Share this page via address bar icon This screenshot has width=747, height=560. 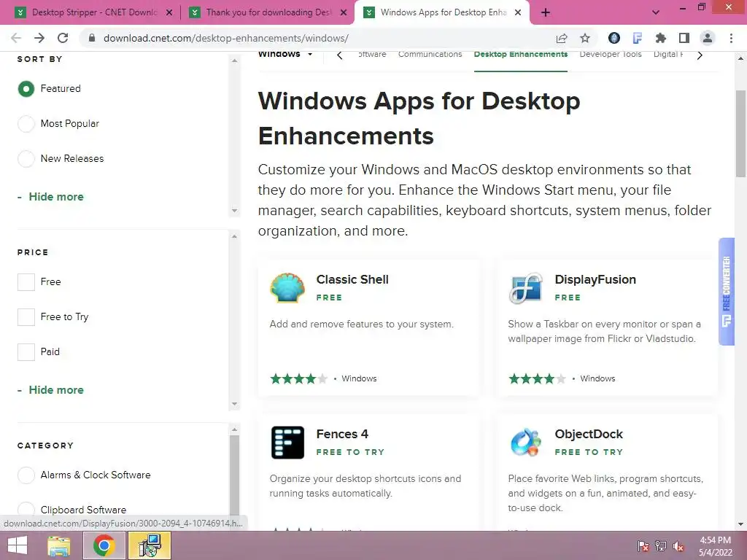point(562,38)
